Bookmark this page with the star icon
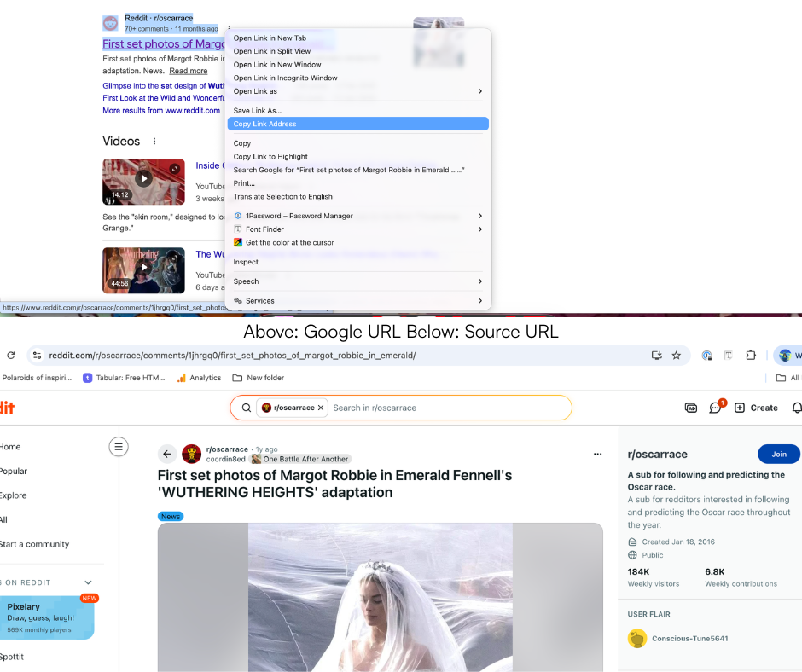The image size is (802, 672). point(677,356)
